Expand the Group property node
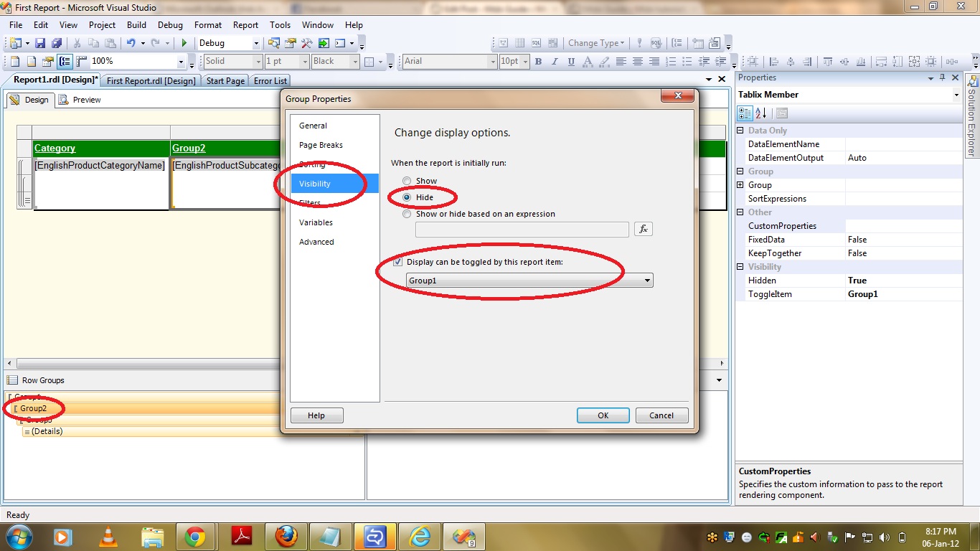Viewport: 980px width, 551px height. point(741,185)
